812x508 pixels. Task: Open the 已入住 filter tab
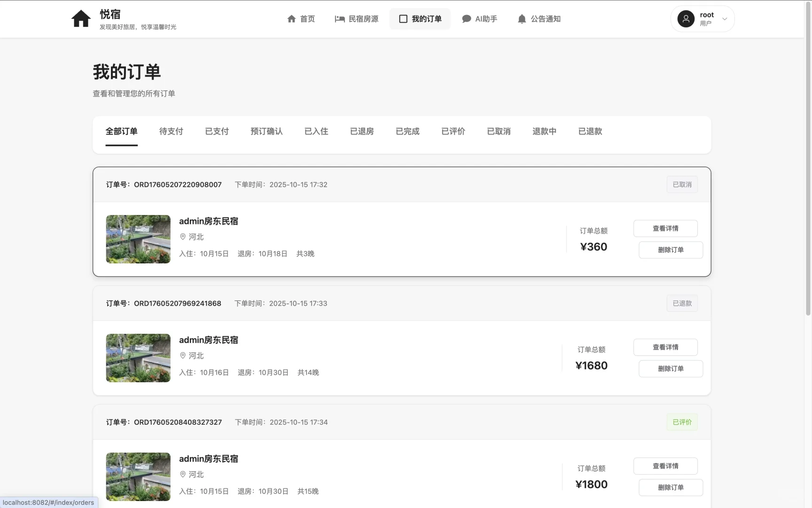pos(316,132)
